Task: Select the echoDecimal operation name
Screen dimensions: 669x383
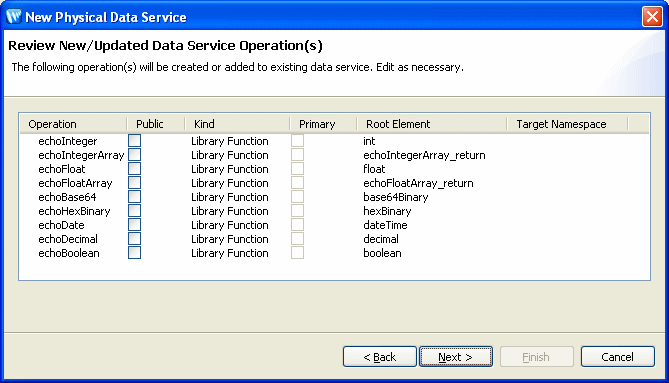Action: coord(68,239)
